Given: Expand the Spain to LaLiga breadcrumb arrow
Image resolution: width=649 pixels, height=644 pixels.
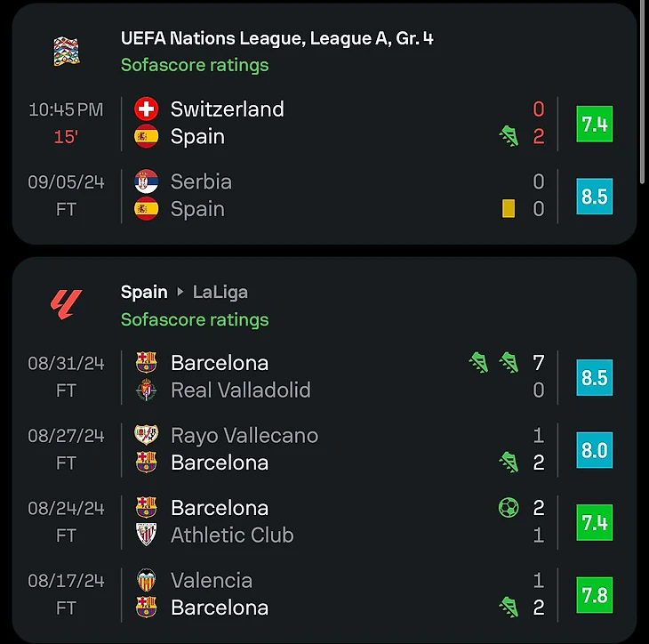Looking at the screenshot, I should click(x=180, y=293).
